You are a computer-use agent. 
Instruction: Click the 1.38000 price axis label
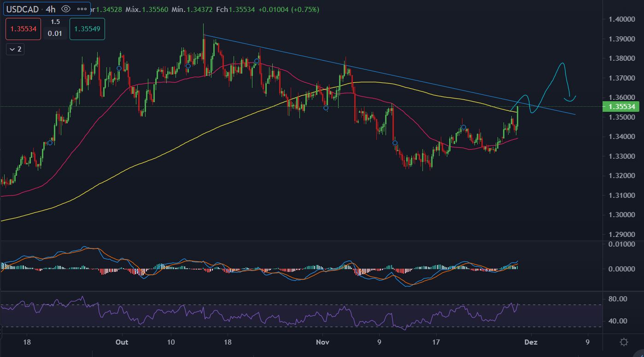point(622,58)
